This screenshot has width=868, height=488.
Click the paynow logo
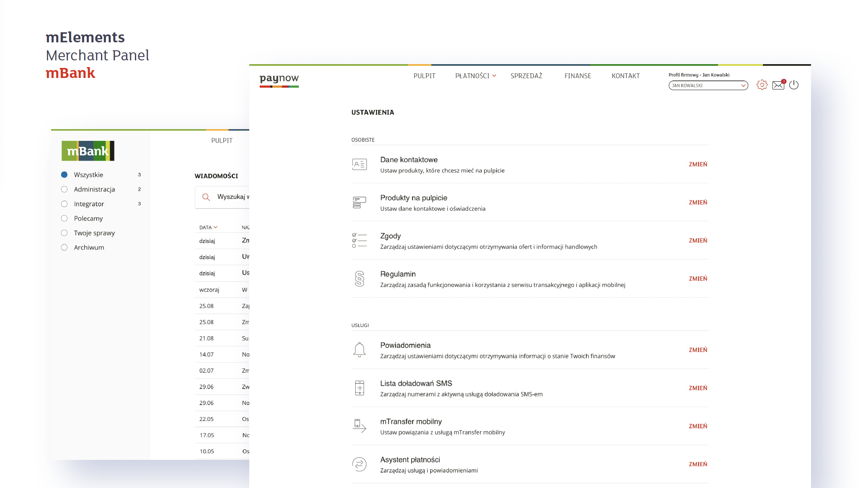[x=279, y=79]
